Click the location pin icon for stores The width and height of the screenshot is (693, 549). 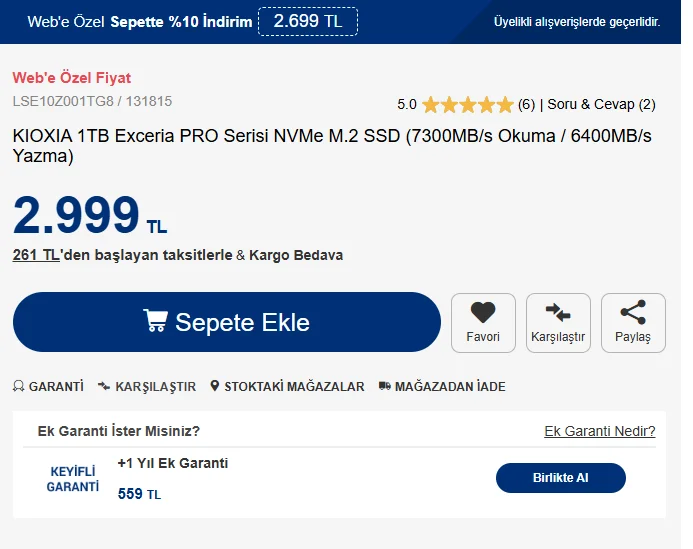(214, 386)
